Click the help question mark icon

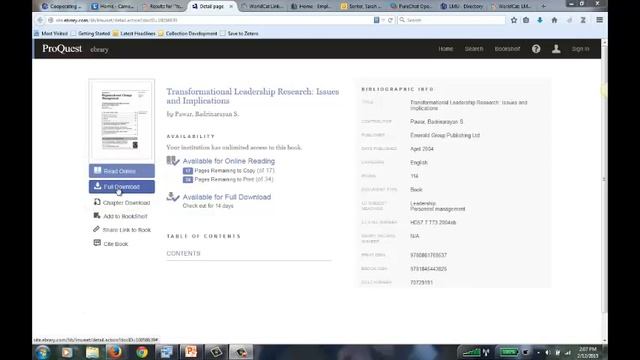point(536,49)
